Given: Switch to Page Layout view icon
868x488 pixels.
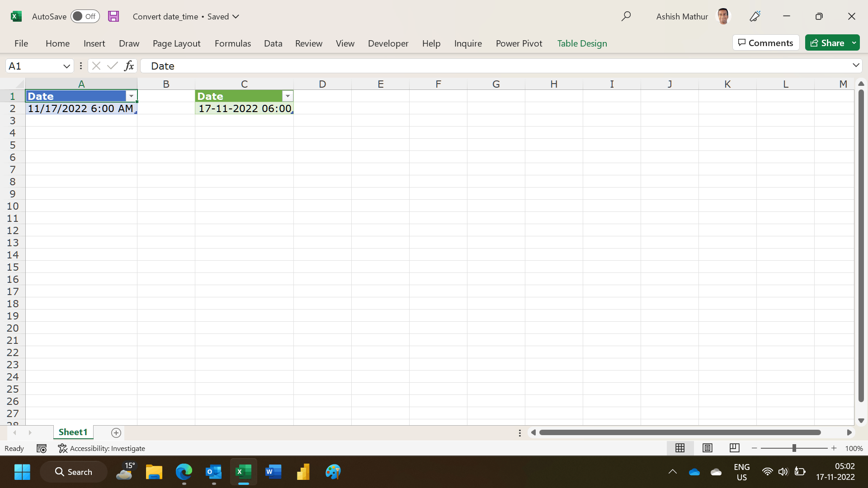Looking at the screenshot, I should 708,448.
